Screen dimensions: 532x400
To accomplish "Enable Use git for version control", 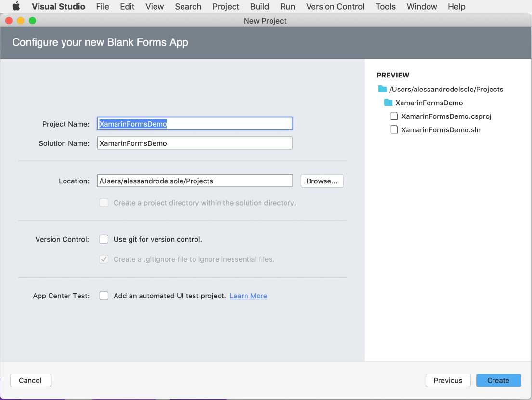I will (x=104, y=239).
